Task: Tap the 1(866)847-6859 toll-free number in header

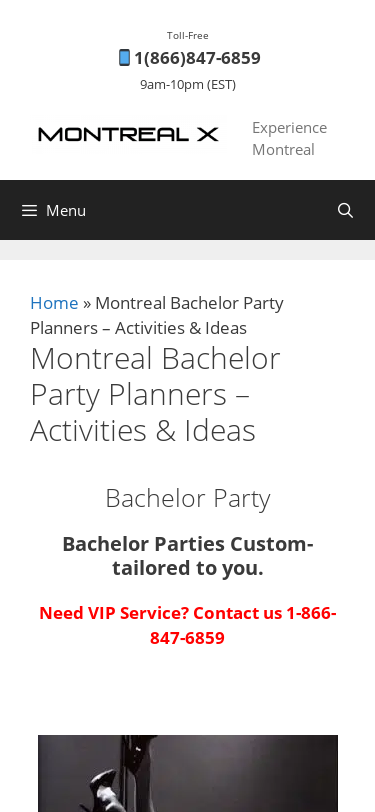Action: (x=197, y=58)
